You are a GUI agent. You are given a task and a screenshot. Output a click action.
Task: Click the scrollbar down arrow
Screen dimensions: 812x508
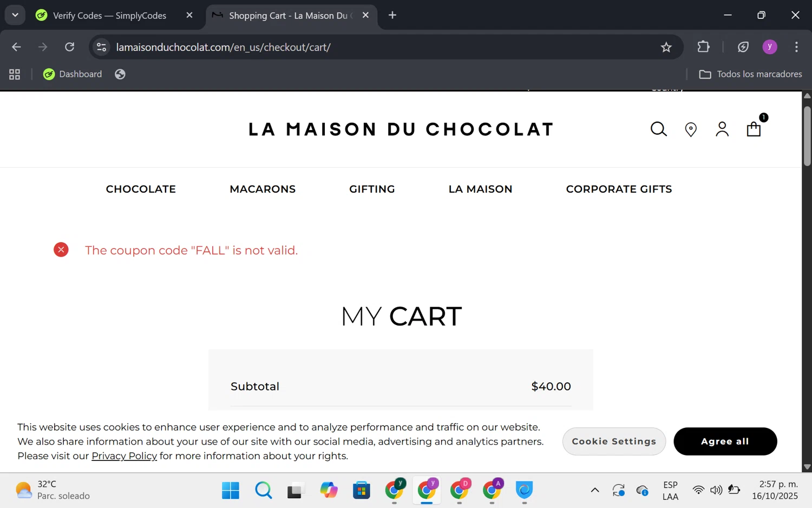[x=807, y=467]
